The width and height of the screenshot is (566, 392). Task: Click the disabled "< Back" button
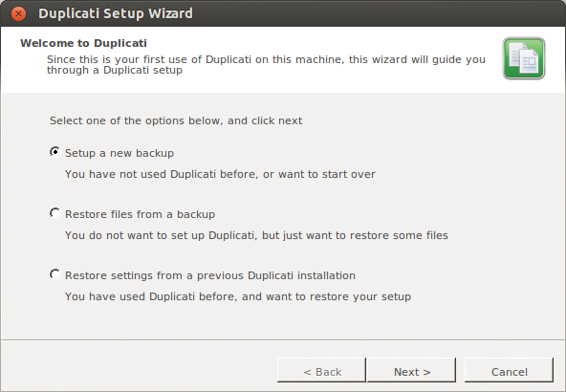click(x=321, y=370)
